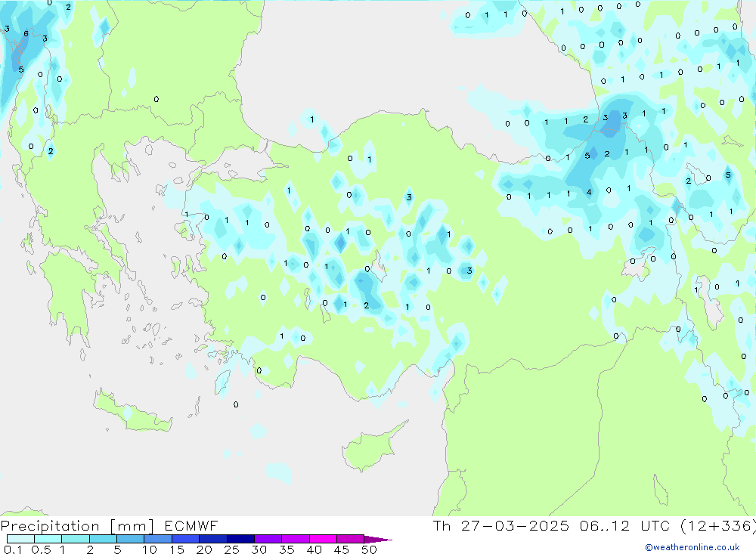Click legend scale label '0.5'
756x554 pixels.
point(41,549)
